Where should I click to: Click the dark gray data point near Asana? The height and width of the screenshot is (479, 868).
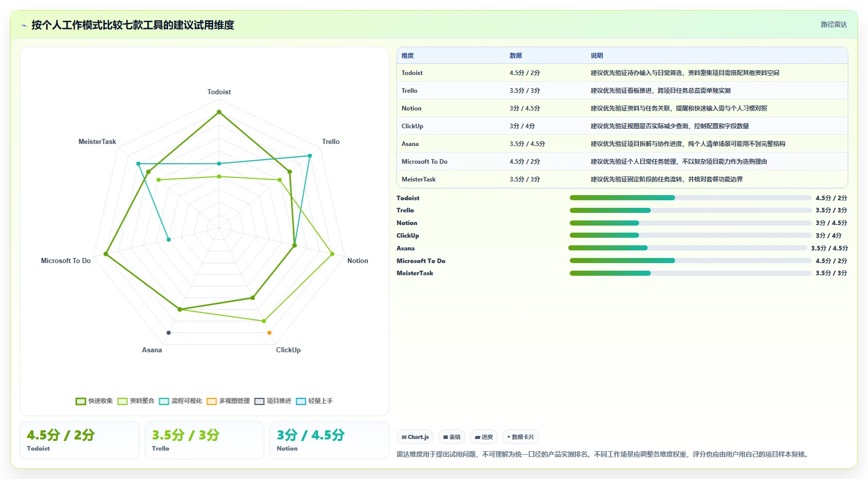coord(169,333)
